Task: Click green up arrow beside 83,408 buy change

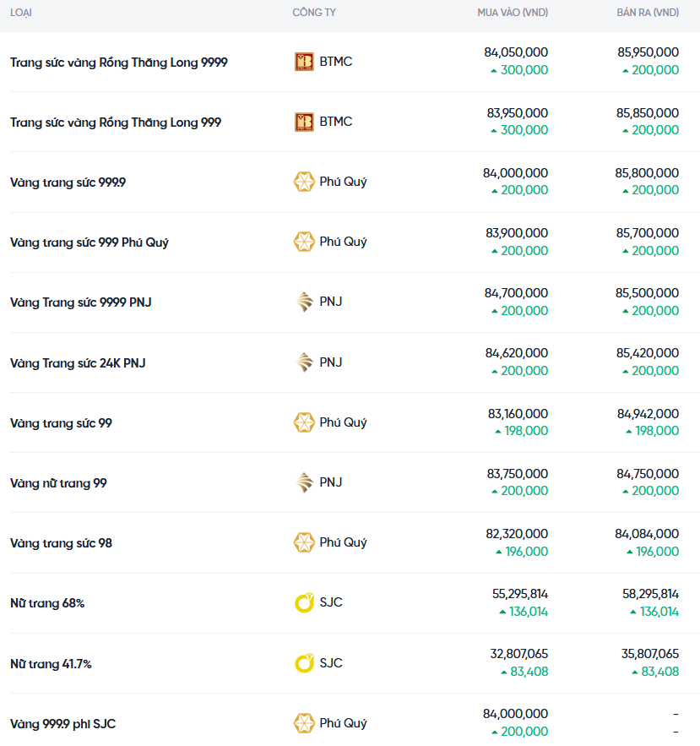Action: click(503, 672)
